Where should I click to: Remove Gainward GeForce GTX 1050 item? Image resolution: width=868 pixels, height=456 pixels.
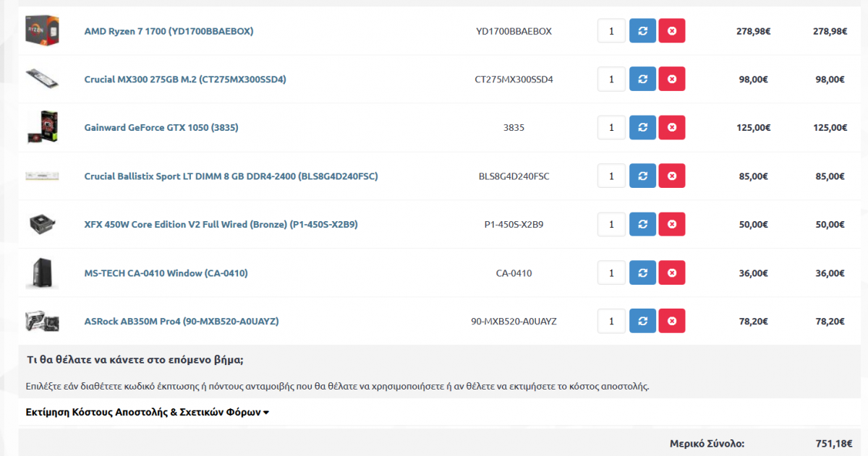[672, 127]
